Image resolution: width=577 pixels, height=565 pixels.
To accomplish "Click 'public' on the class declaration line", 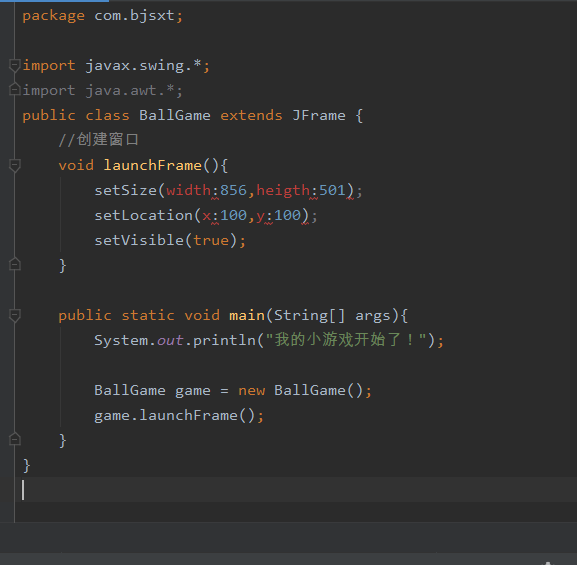I will point(49,116).
